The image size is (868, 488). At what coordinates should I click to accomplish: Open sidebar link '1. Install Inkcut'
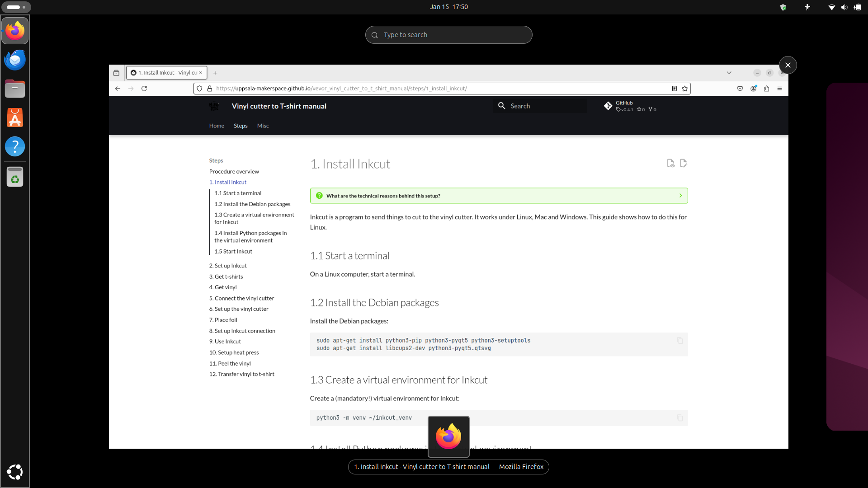(x=228, y=183)
